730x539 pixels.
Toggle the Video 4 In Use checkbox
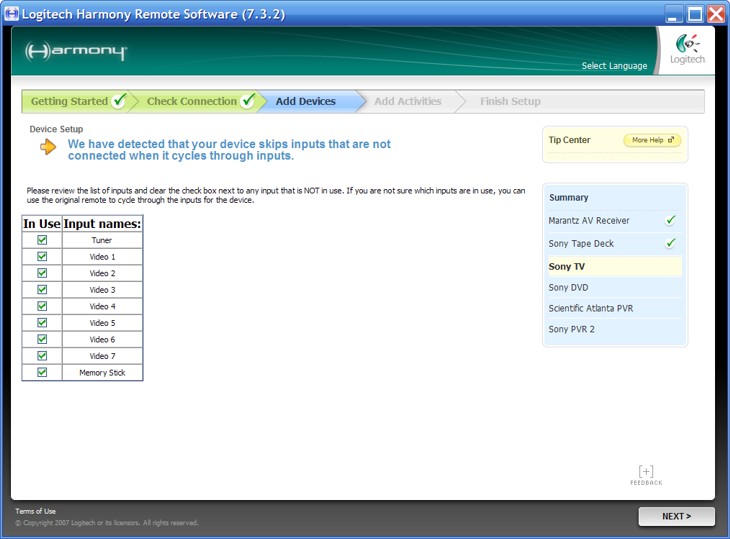(42, 306)
